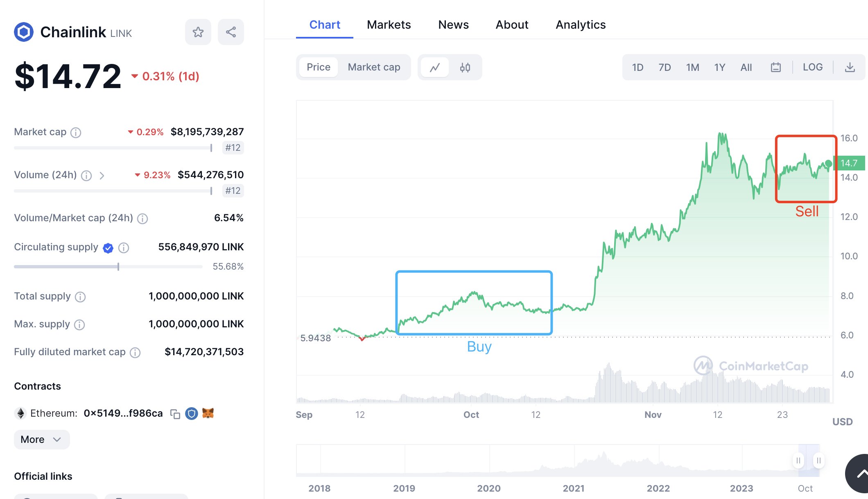Select the line chart view icon
Image resolution: width=868 pixels, height=499 pixels.
pyautogui.click(x=435, y=67)
